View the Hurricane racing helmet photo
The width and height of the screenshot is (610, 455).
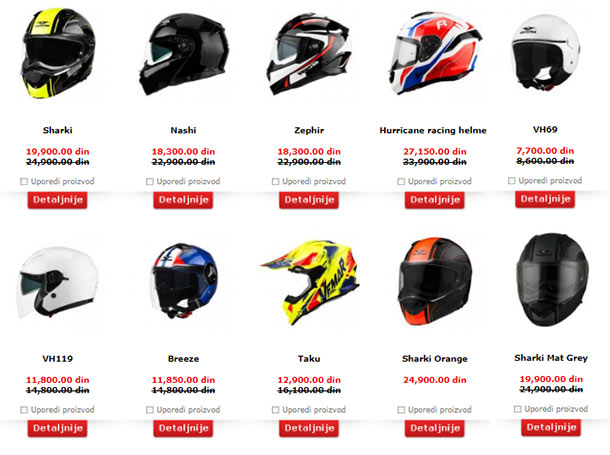[x=435, y=53]
